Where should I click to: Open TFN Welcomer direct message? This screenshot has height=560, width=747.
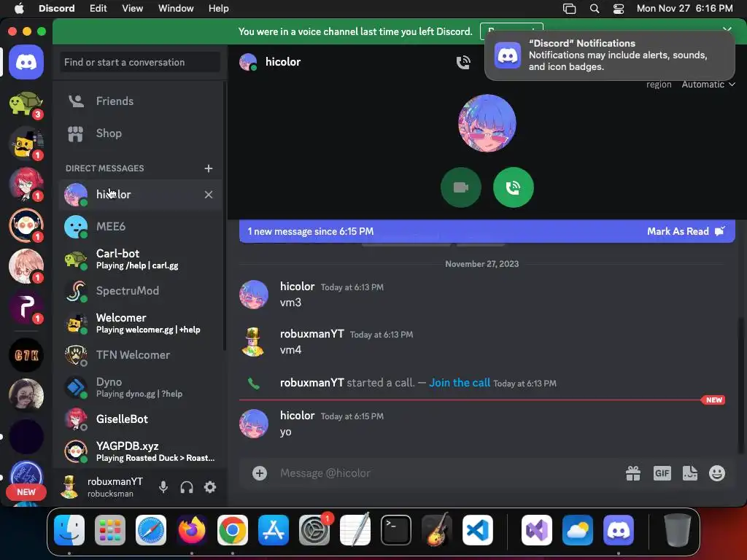point(141,355)
